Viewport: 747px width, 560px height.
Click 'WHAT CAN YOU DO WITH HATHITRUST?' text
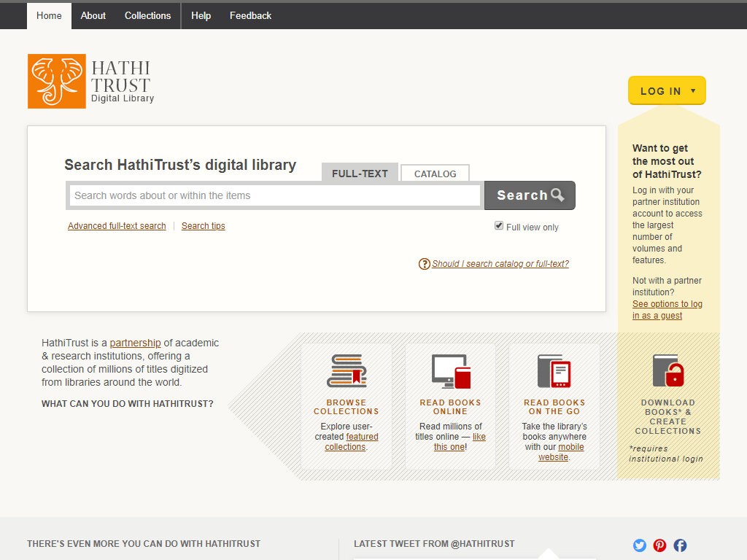point(127,404)
